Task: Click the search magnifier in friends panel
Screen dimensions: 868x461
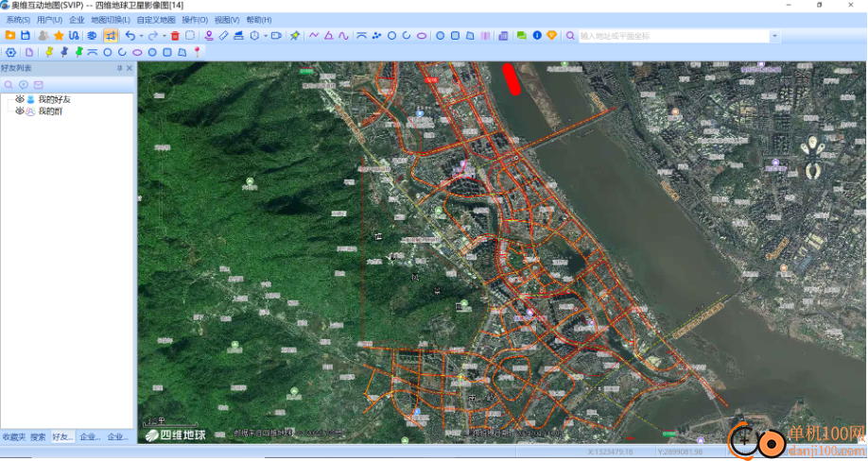Action: (9, 85)
